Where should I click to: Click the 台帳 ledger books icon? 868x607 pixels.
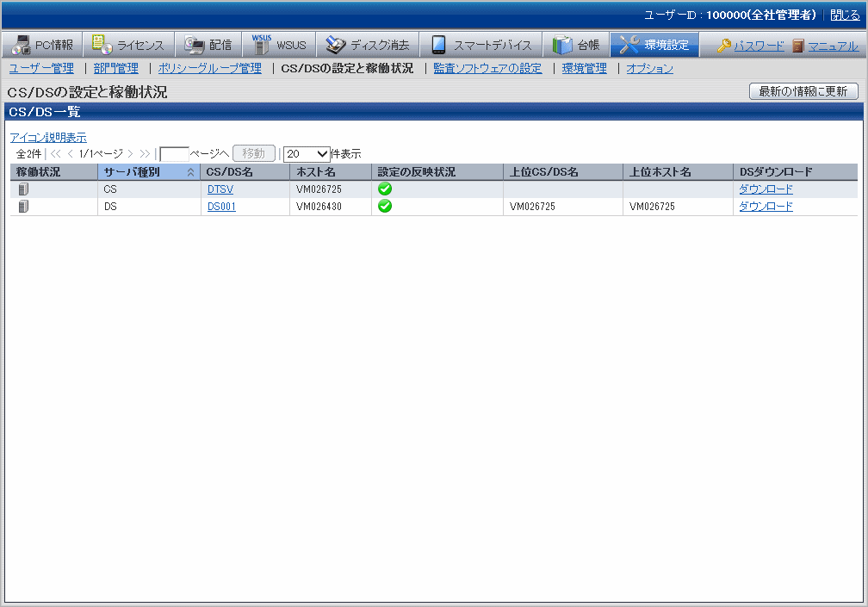(562, 45)
